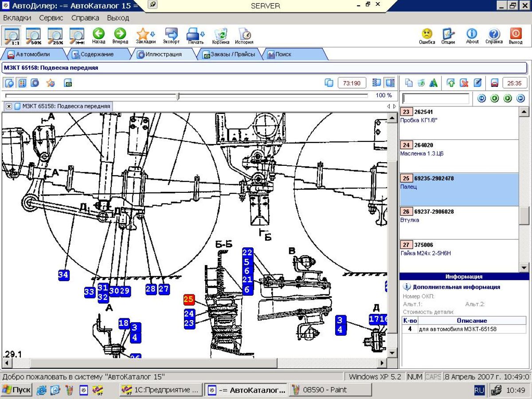Screen dimensions: 532x399
Task: Toggle the first illustration view mode button
Action: (x=9, y=83)
